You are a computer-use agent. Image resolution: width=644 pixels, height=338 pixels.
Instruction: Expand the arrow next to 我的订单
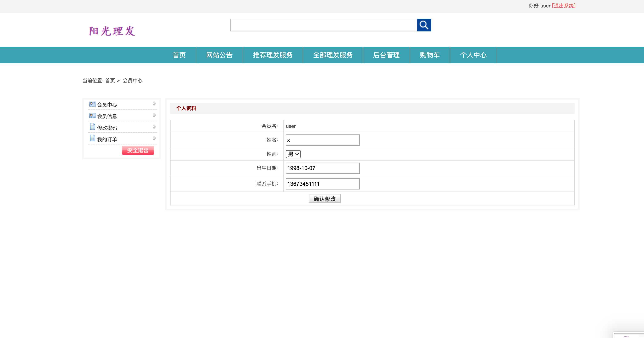point(154,138)
